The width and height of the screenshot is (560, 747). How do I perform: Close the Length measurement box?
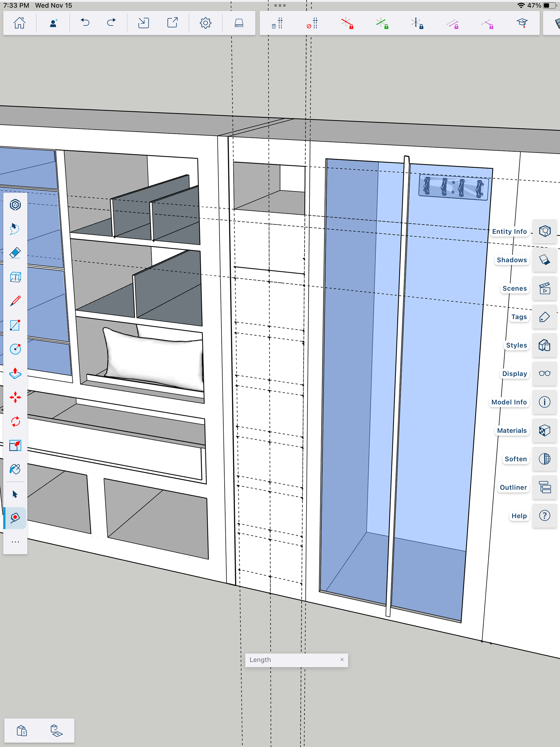click(x=342, y=659)
